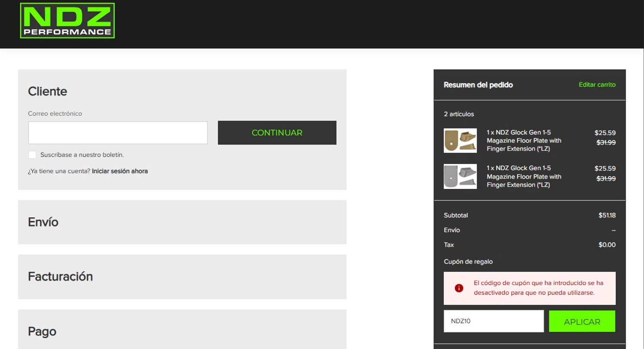The width and height of the screenshot is (644, 349).
Task: Click second item's NDZ Glock Gen 1-5 title
Action: 524,176
